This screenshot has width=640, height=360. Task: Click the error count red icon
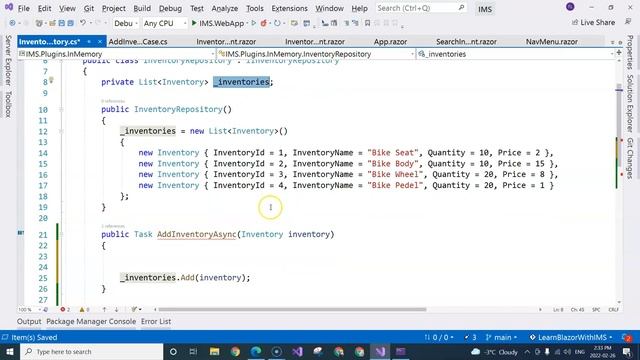click(x=62, y=309)
